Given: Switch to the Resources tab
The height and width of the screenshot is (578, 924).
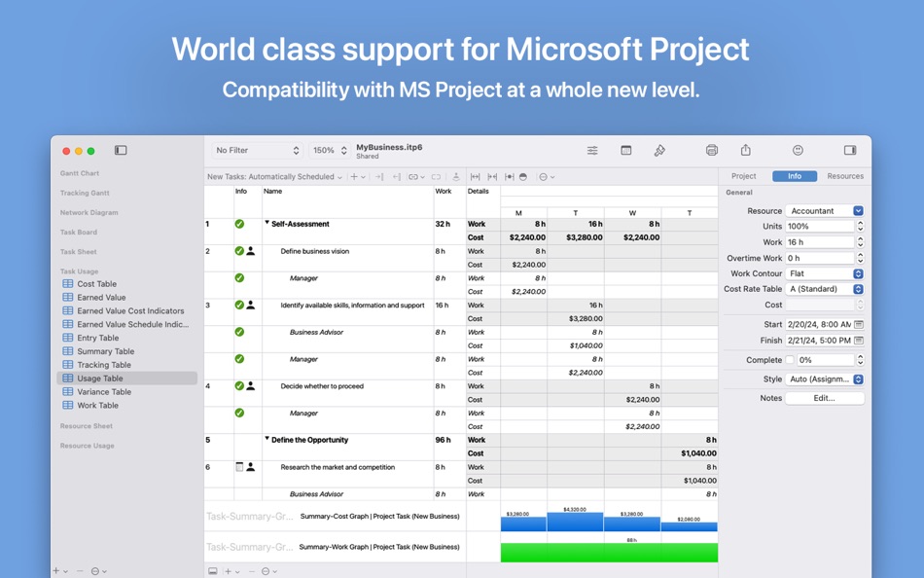Looking at the screenshot, I should point(845,176).
